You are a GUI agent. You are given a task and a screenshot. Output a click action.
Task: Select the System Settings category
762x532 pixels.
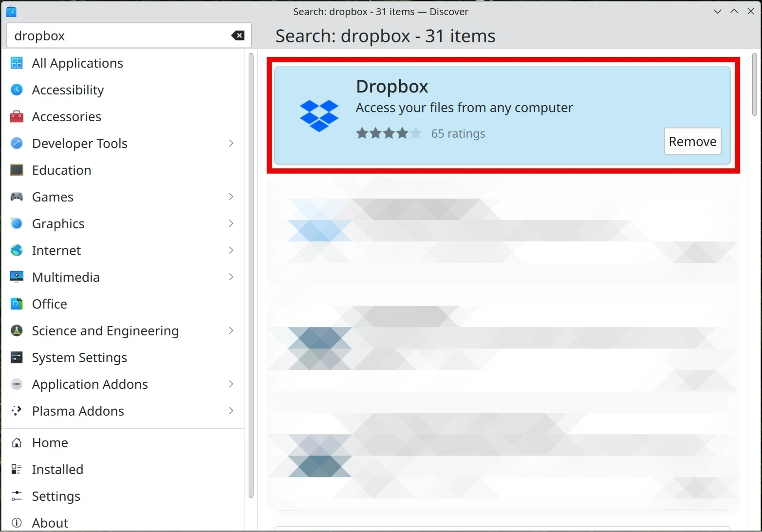pos(123,357)
